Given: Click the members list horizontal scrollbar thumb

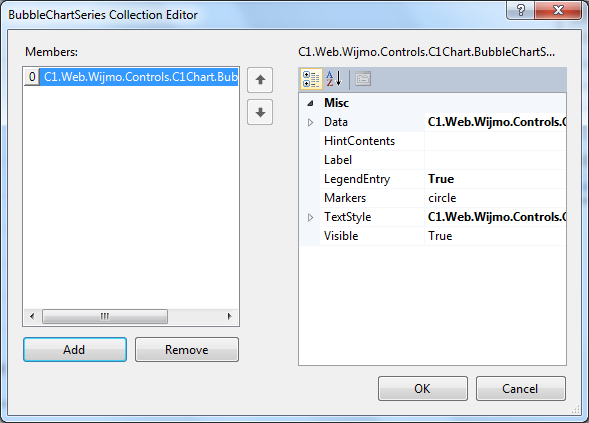Looking at the screenshot, I should tap(105, 316).
